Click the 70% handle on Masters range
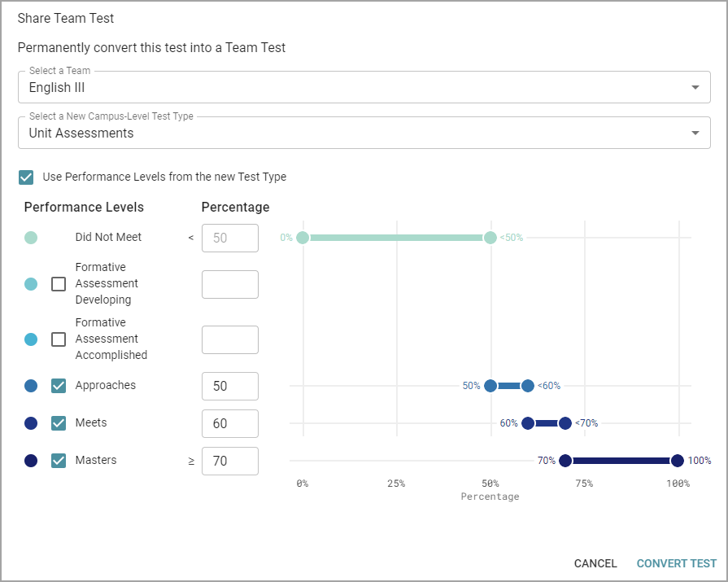 coord(565,461)
